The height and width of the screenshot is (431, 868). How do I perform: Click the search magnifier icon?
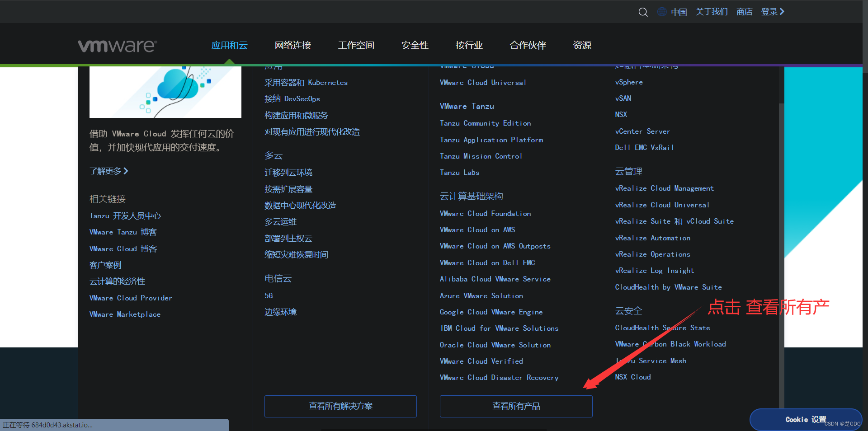point(643,12)
